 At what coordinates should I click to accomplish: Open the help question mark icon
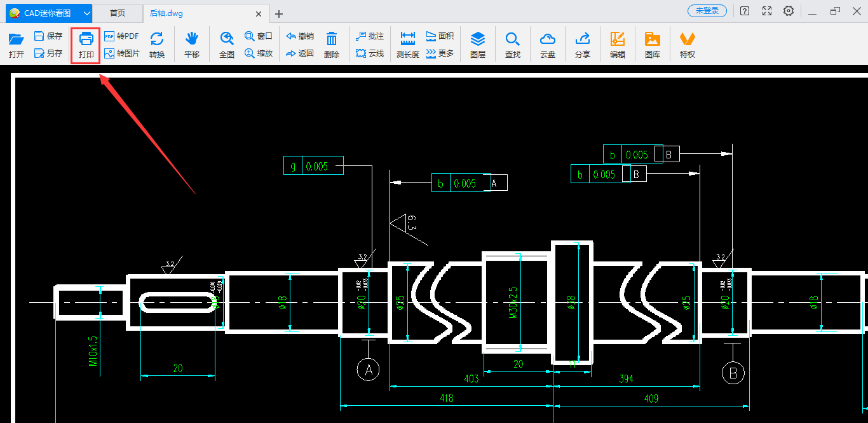coord(745,11)
